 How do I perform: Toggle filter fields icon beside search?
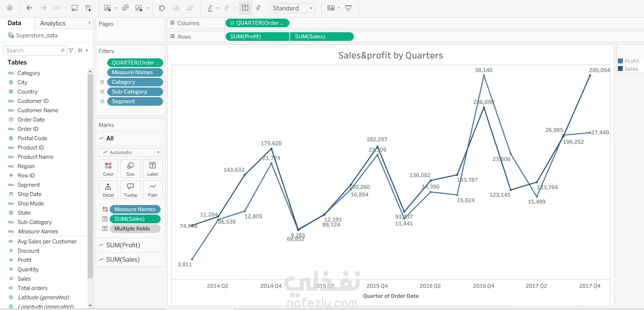point(71,51)
